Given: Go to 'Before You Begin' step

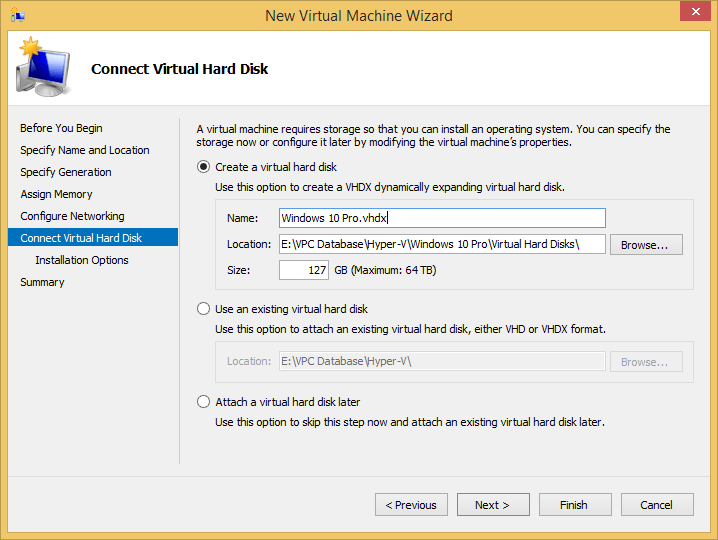Looking at the screenshot, I should coord(61,128).
